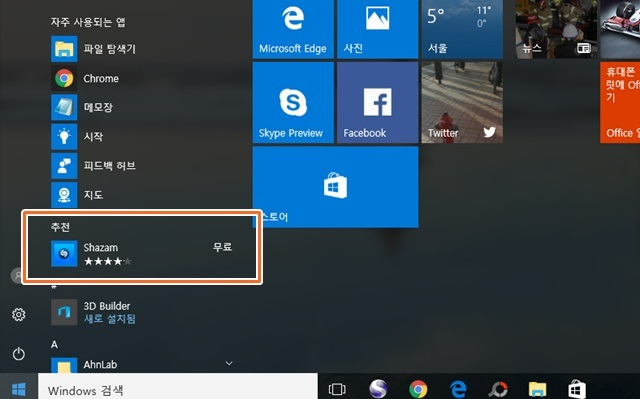640x399 pixels.
Task: Open the red circular app on taskbar
Action: coord(498,389)
